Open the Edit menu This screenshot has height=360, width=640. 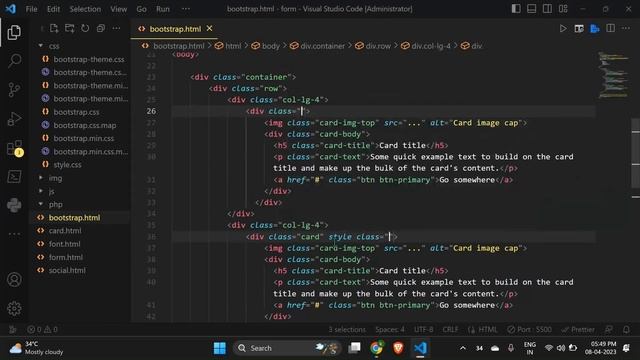tap(53, 9)
